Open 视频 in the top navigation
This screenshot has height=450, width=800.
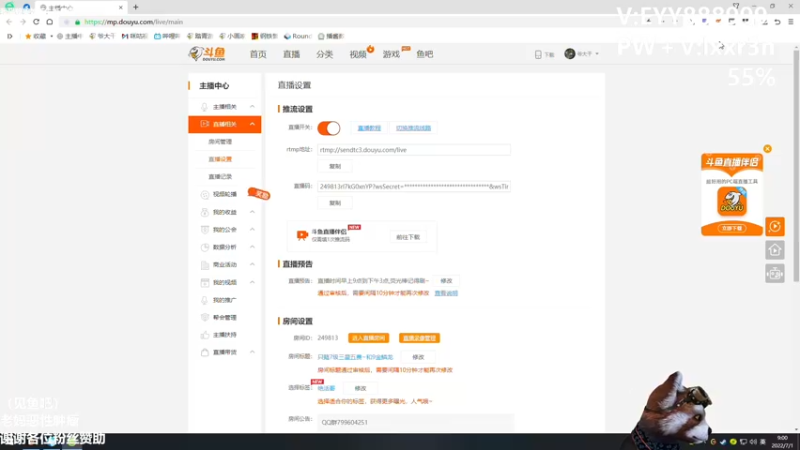358,54
